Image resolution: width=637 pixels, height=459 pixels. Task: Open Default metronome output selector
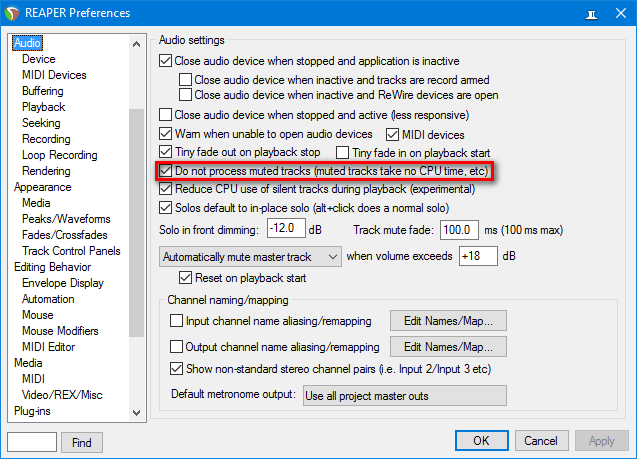point(411,395)
